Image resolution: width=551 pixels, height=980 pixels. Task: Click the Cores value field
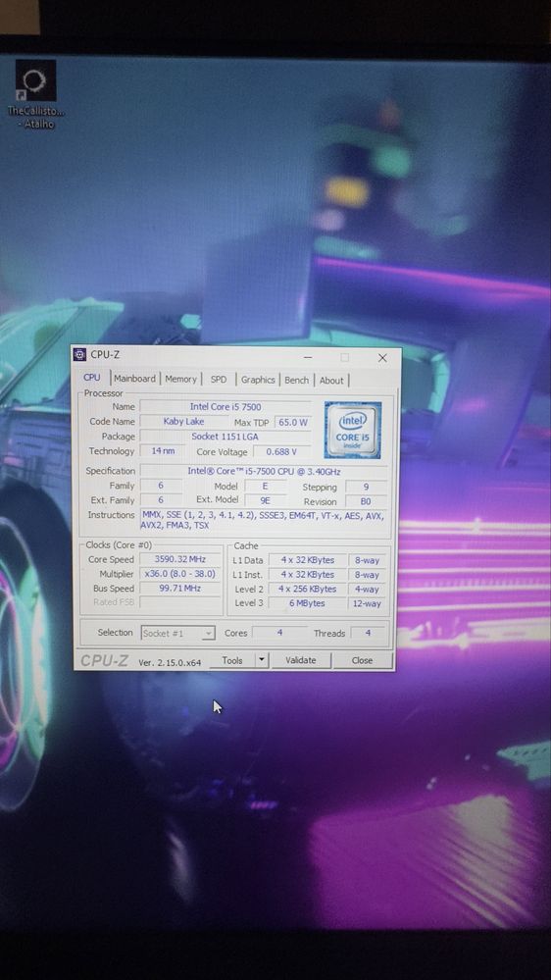[x=279, y=633]
